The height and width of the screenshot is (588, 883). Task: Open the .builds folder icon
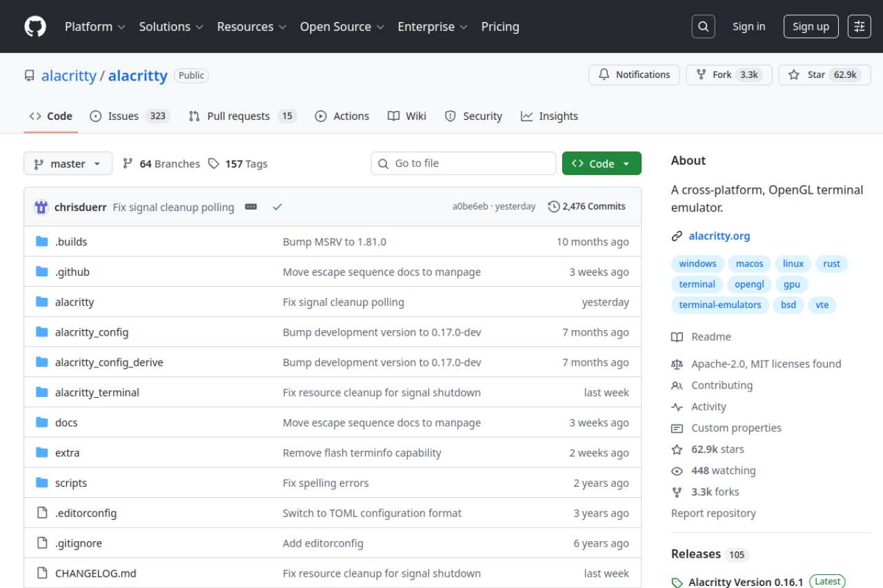pos(41,241)
